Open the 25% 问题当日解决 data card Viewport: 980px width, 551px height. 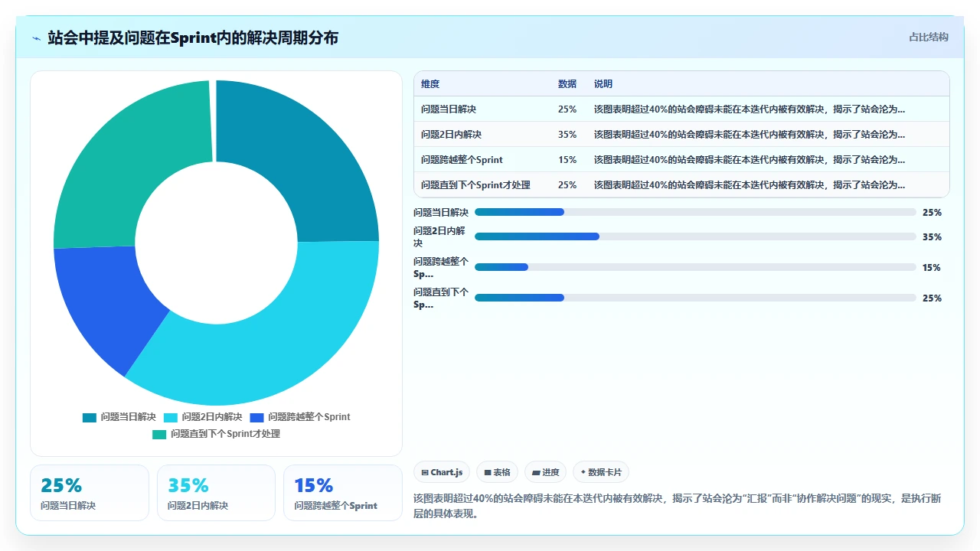click(x=90, y=493)
